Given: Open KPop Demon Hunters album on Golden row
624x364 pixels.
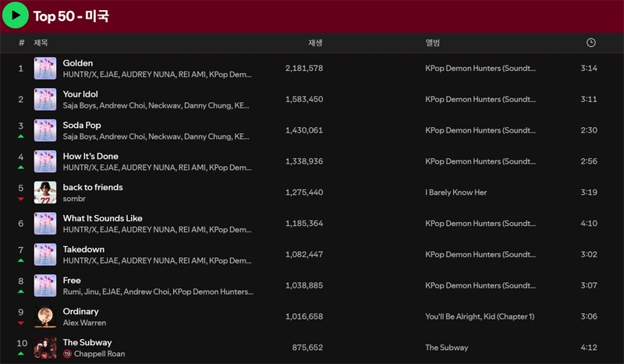Looking at the screenshot, I should click(x=480, y=68).
